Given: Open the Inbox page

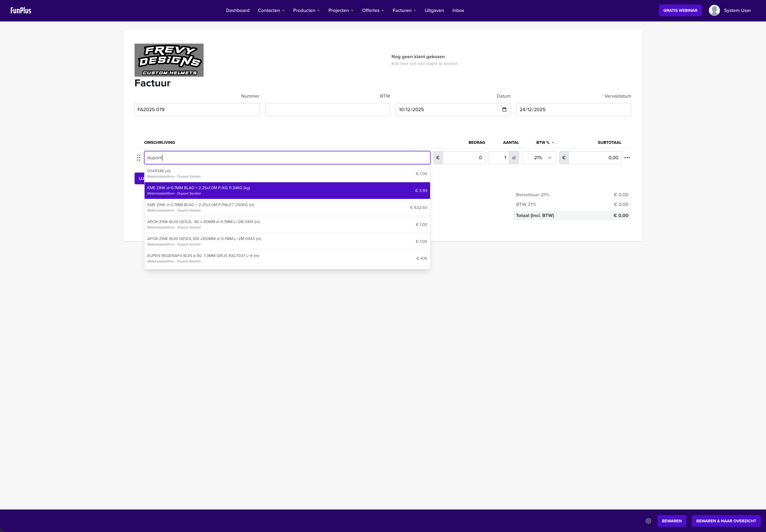Looking at the screenshot, I should (x=458, y=10).
